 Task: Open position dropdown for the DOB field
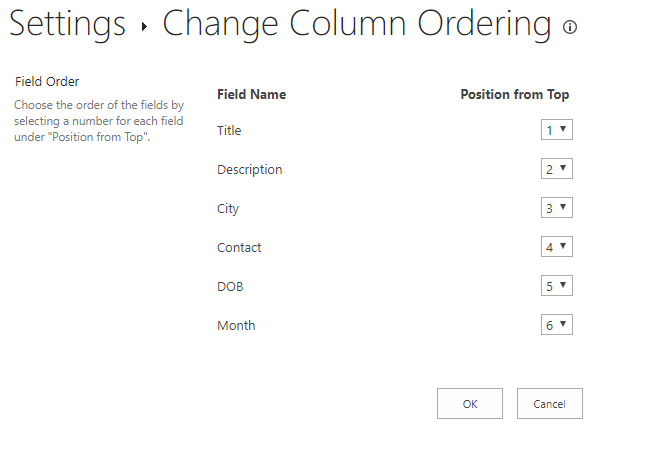(556, 286)
